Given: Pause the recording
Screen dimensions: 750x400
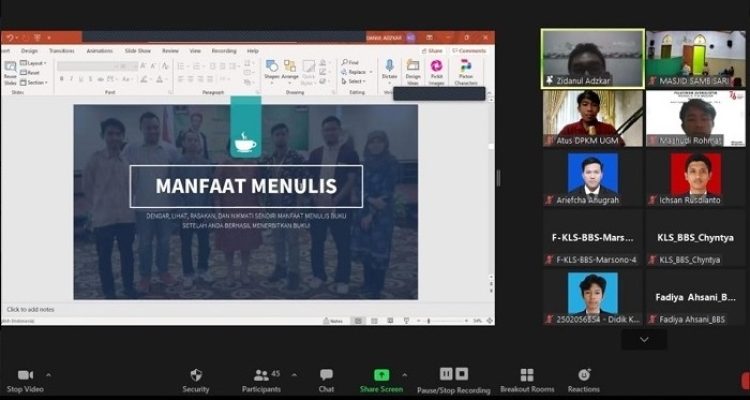Looking at the screenshot, I should click(446, 374).
